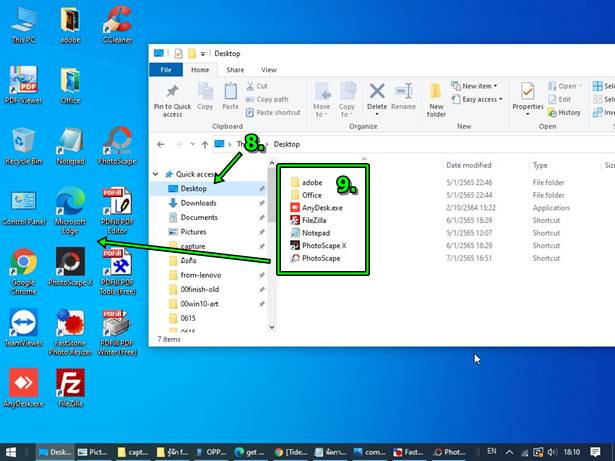Image resolution: width=615 pixels, height=461 pixels.
Task: Open Control Panel desktop icon
Action: (x=23, y=208)
